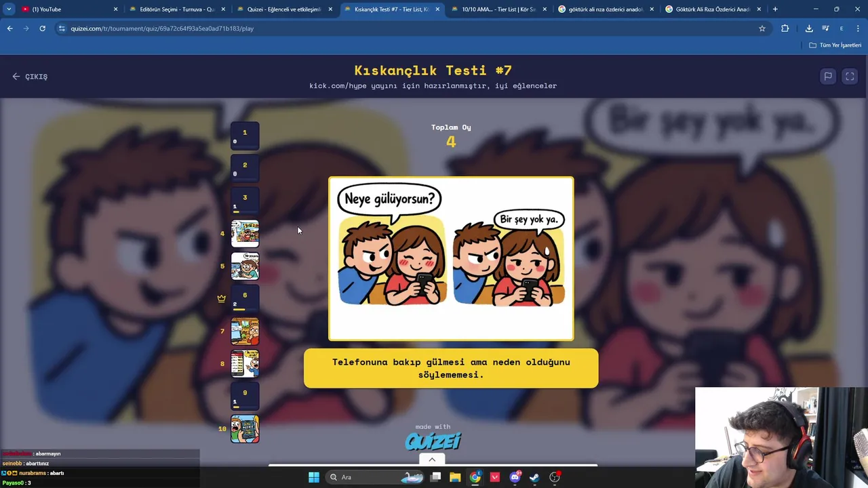Close the Kıskançlık Testi #7 tab
Viewport: 868px width, 488px height.
coord(437,9)
